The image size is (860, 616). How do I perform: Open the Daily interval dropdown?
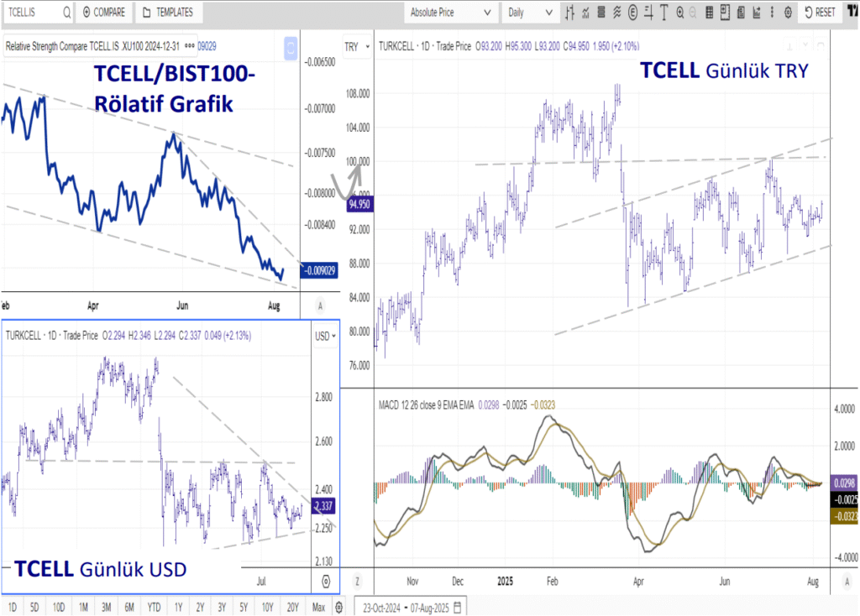pos(529,13)
